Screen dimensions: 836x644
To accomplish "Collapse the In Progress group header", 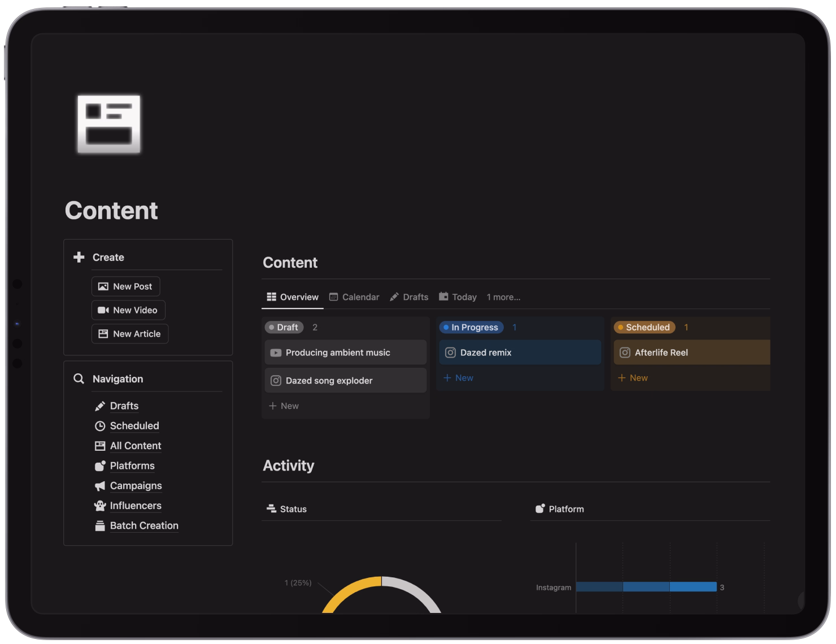I will tap(471, 327).
